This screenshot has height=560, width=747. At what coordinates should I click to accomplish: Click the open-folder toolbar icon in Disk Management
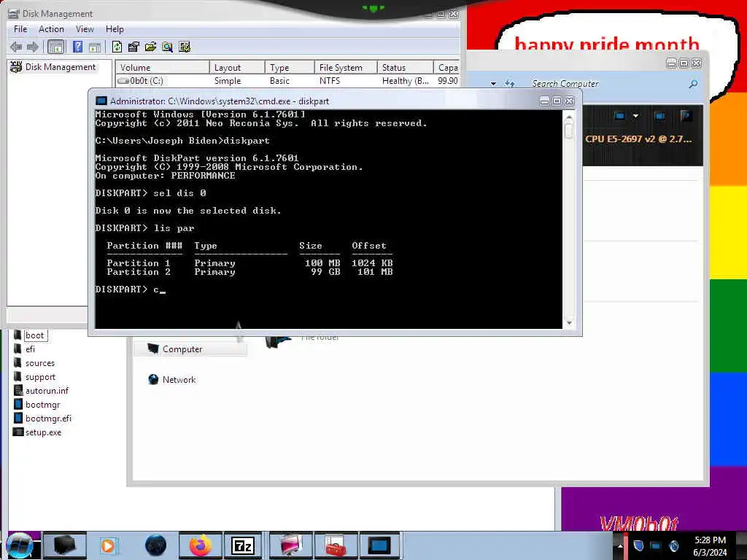(150, 47)
